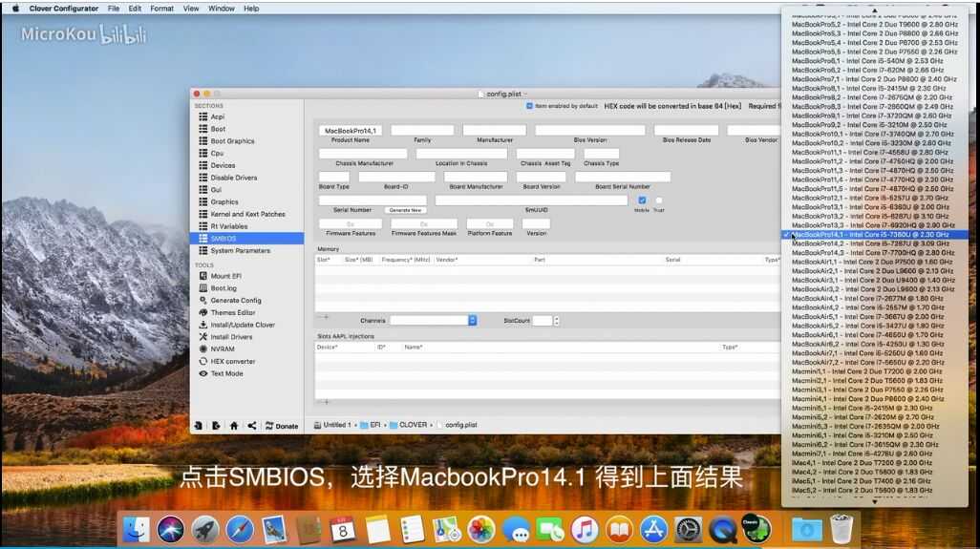This screenshot has width=980, height=549.
Task: Choose Macmini7,1 from model list
Action: [862, 454]
